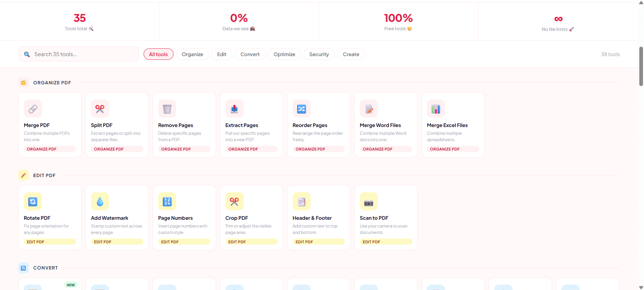The width and height of the screenshot is (644, 290).
Task: Switch to the Optimize filter tab
Action: pyautogui.click(x=284, y=54)
